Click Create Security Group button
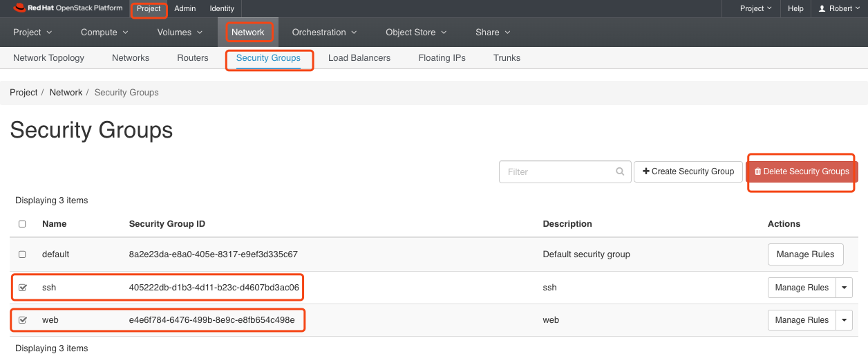 click(x=688, y=171)
